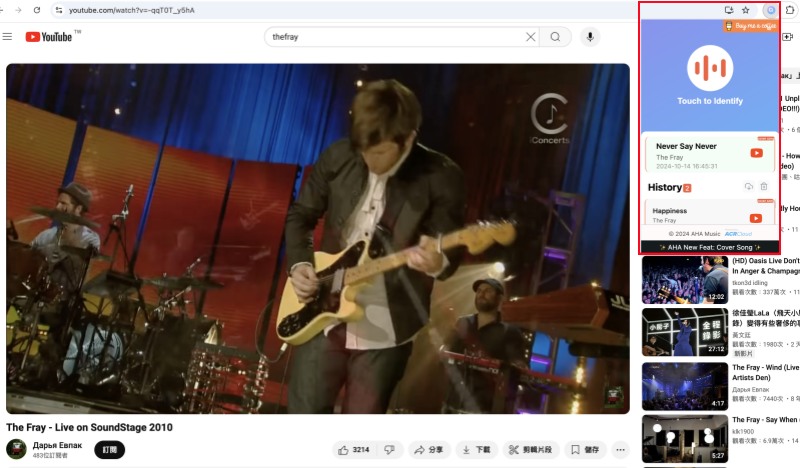Open The Fray - Say When title
The image size is (800, 468).
[x=766, y=420]
